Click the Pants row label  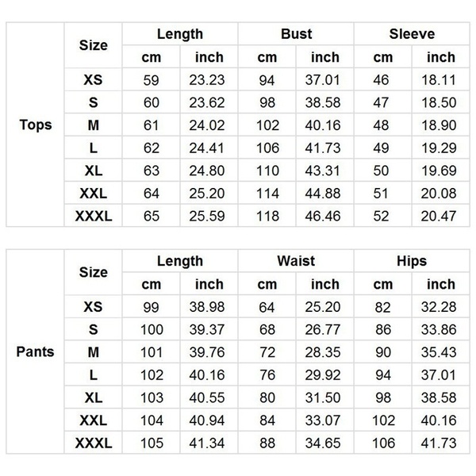pyautogui.click(x=35, y=351)
